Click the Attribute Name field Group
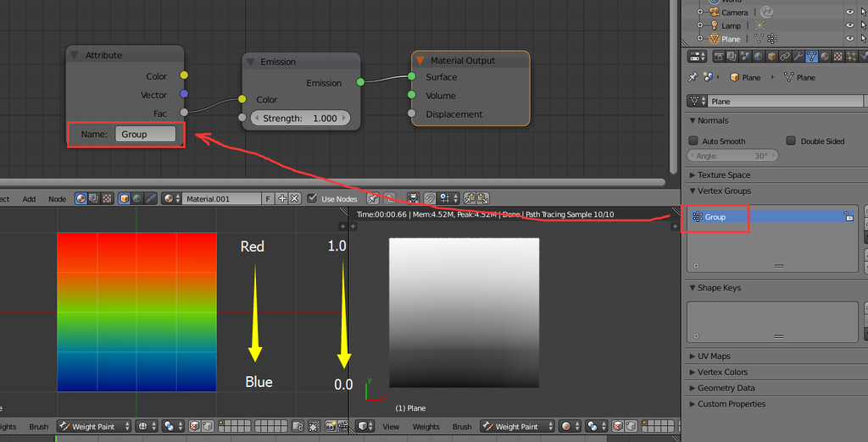This screenshot has width=868, height=442. (146, 134)
